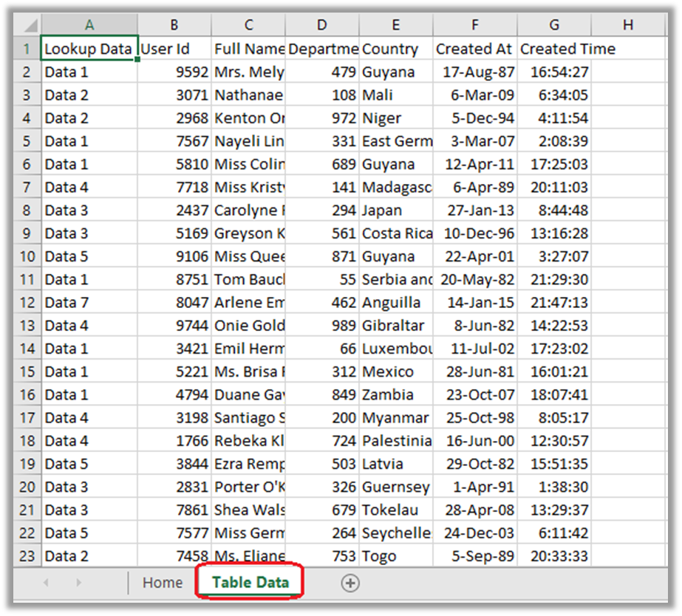Select User Id cell 7861
Viewport: 682px width, 616px height.
(x=174, y=510)
